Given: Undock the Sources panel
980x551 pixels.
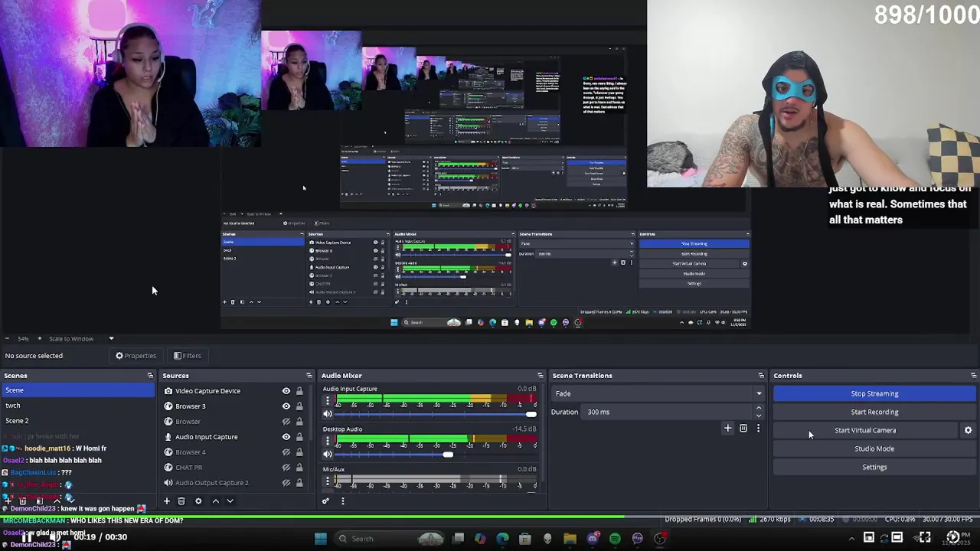Looking at the screenshot, I should point(309,376).
